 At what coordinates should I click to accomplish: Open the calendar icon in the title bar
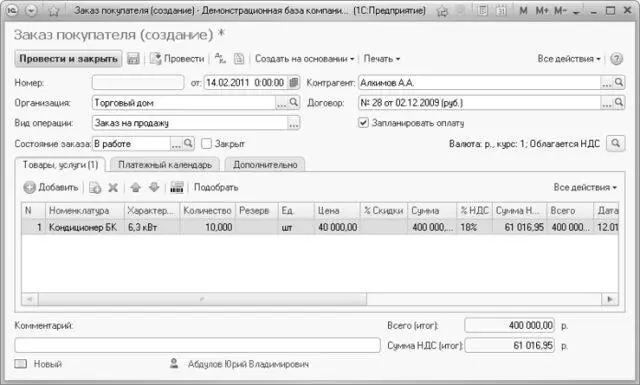point(501,11)
